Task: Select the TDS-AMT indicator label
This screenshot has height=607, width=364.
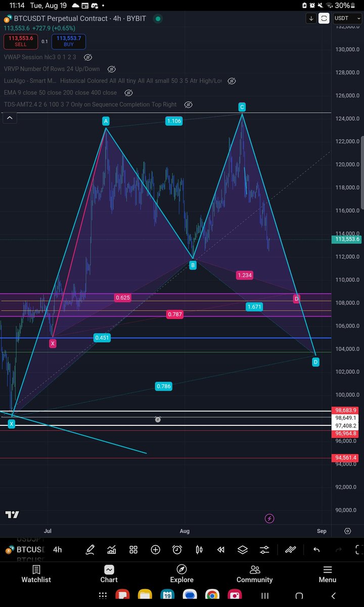Action: 90,105
